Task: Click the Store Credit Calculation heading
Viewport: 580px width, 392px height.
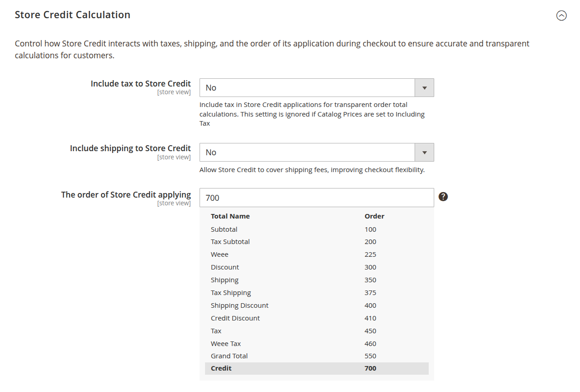Action: click(72, 15)
